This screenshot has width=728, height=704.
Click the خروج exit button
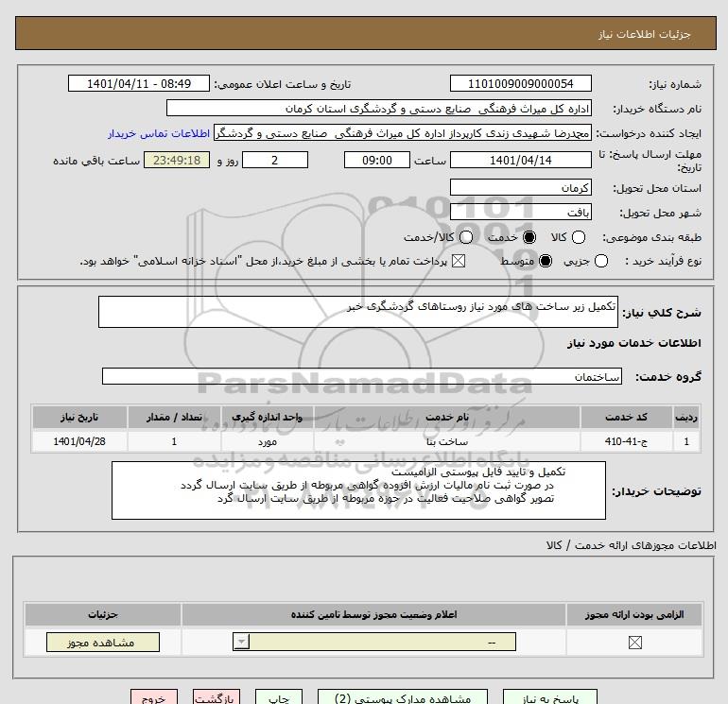point(154,697)
